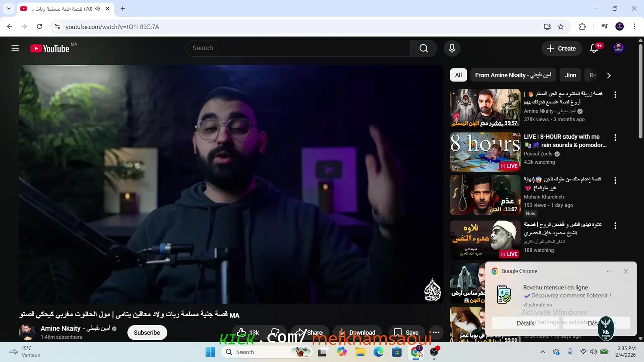Open the 8 hours study live thumbnail
Image resolution: width=644 pixels, height=362 pixels.
pos(485,152)
